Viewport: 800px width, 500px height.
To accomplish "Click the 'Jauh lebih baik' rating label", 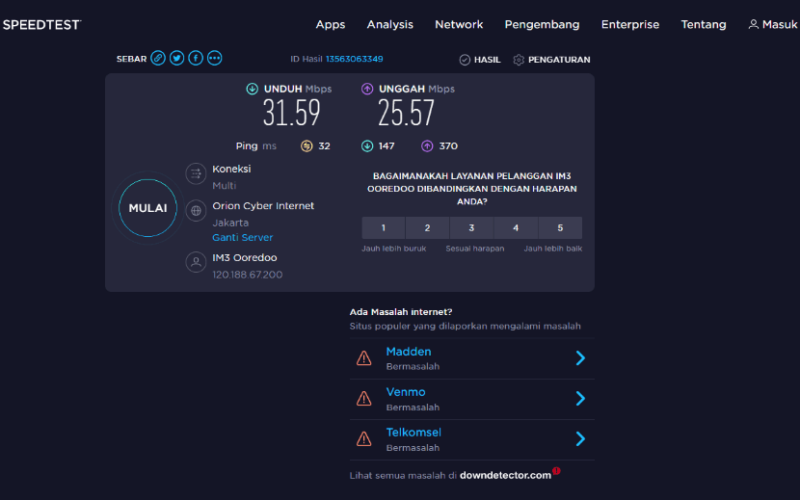I will [553, 248].
